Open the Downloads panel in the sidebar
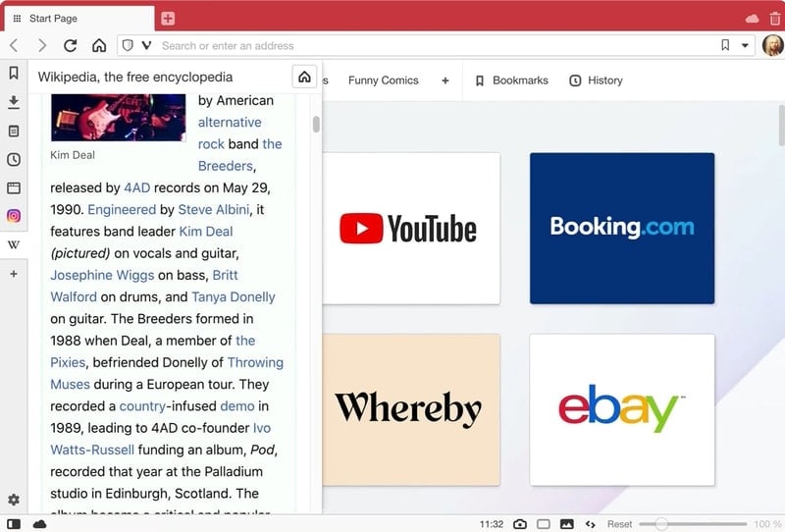This screenshot has width=785, height=532. coord(14,102)
